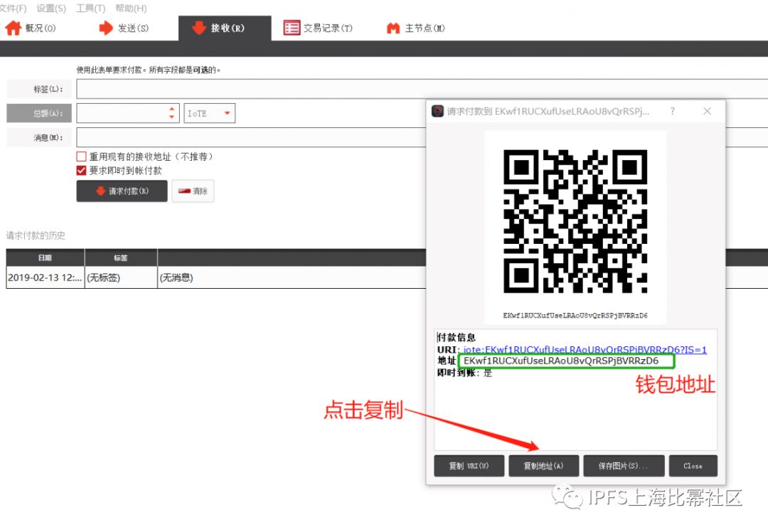Switch to the 概况(O) tab
Image resolution: width=768 pixels, height=532 pixels.
click(31, 28)
